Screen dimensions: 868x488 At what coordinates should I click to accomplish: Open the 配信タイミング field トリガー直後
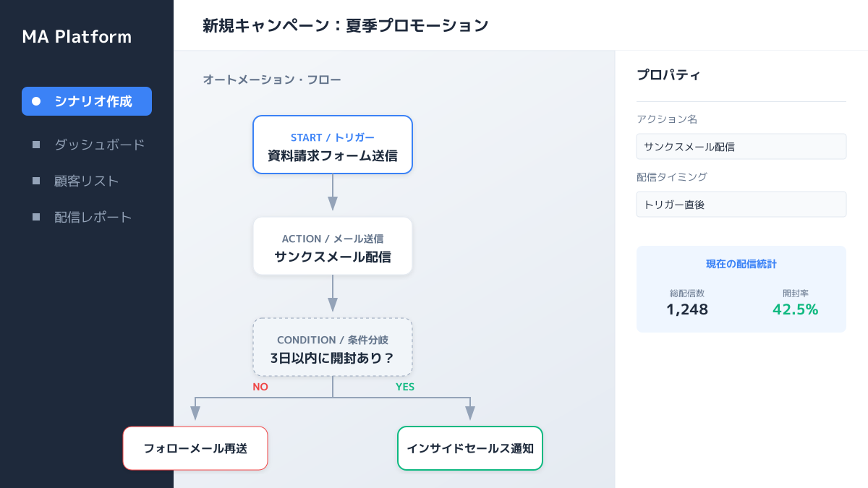click(x=741, y=204)
